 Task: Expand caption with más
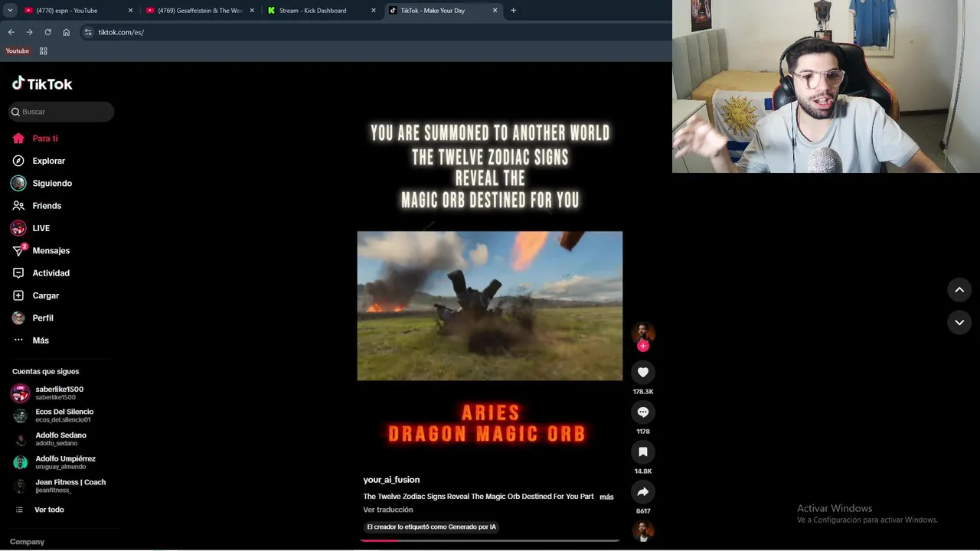(606, 497)
